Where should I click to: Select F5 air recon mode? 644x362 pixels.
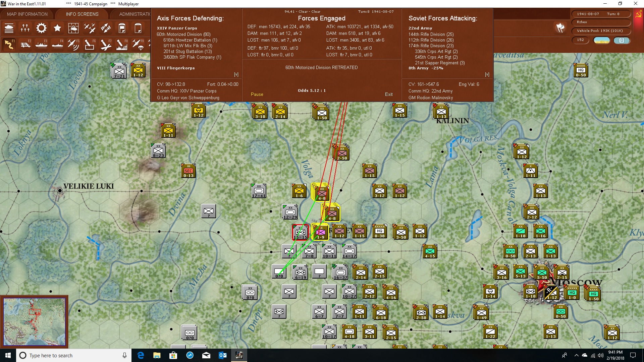click(x=73, y=44)
